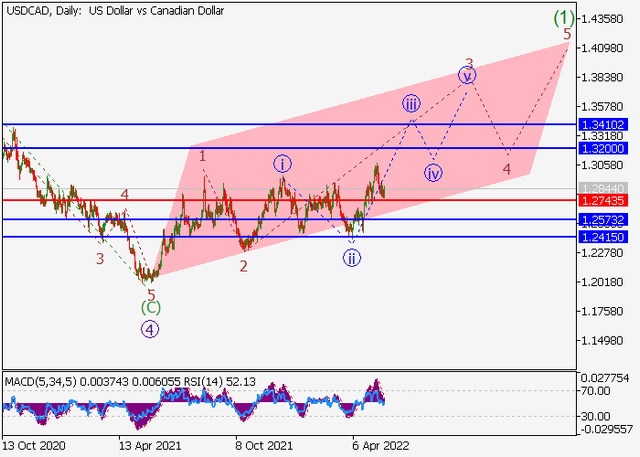Click the 1.20180 price axis value
This screenshot has width=640, height=457.
pyautogui.click(x=603, y=282)
